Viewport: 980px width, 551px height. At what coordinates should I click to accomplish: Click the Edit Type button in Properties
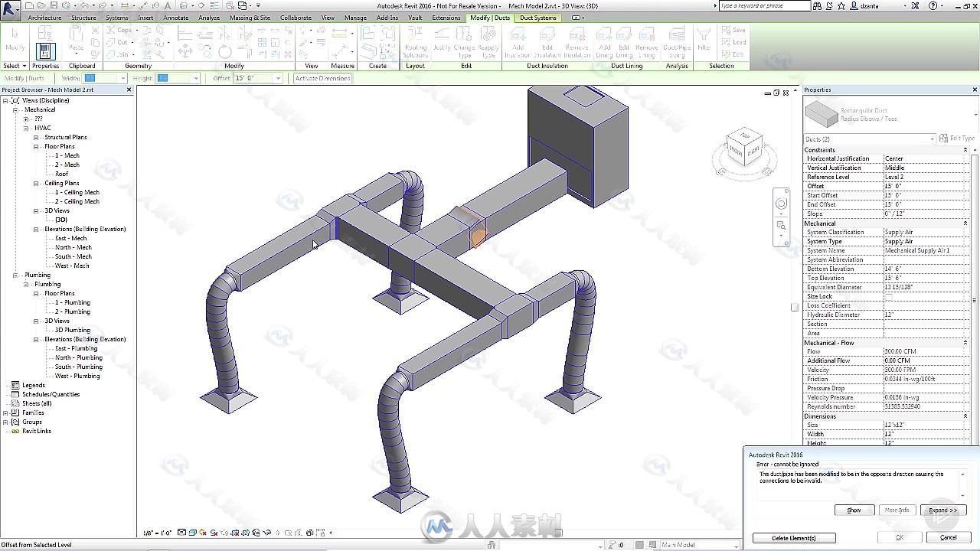[x=958, y=139]
